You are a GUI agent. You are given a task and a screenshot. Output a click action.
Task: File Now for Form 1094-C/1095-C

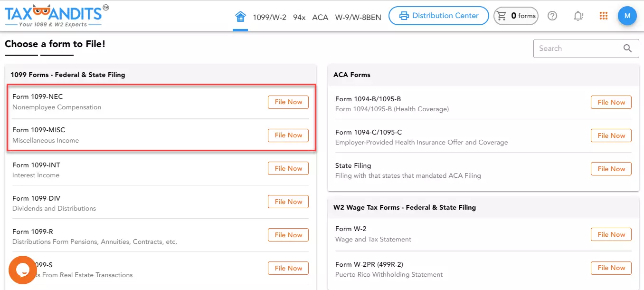[x=611, y=135]
